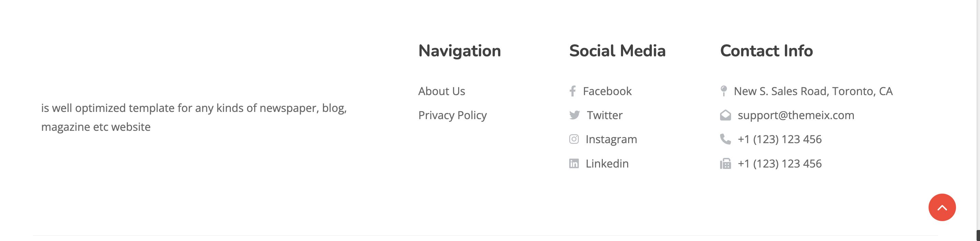Open the Privacy Policy link

pos(453,115)
